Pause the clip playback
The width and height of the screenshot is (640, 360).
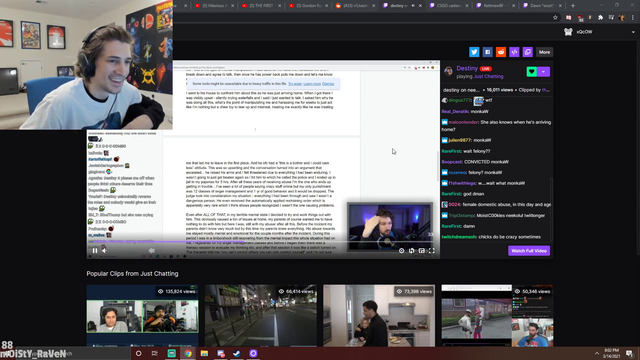(x=95, y=251)
